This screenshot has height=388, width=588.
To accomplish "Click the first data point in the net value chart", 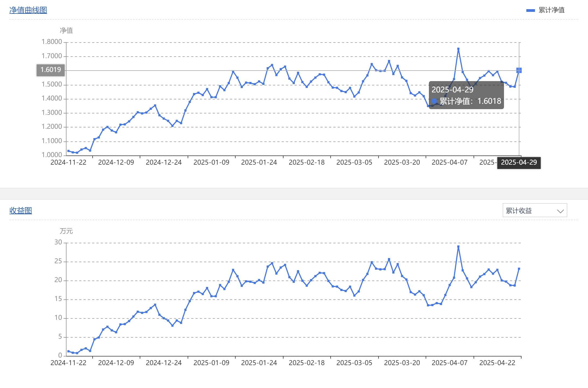I will (68, 151).
